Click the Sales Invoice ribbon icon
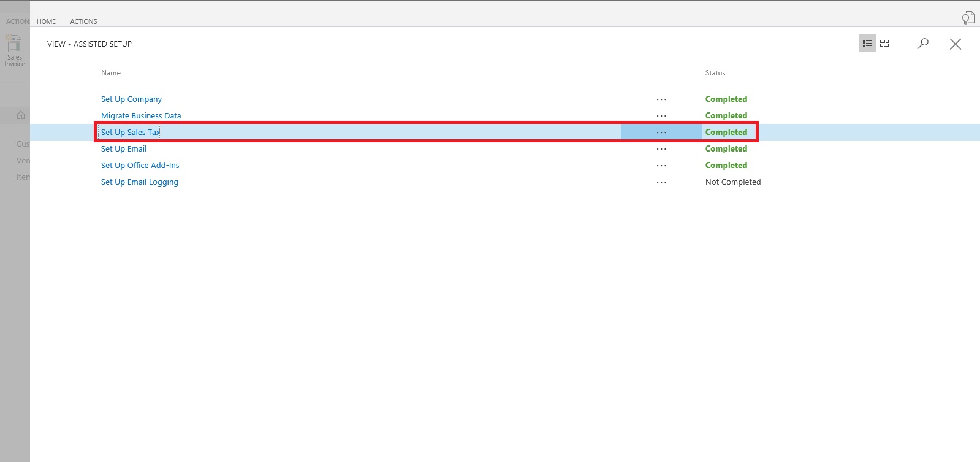Viewport: 980px width, 462px height. click(15, 50)
